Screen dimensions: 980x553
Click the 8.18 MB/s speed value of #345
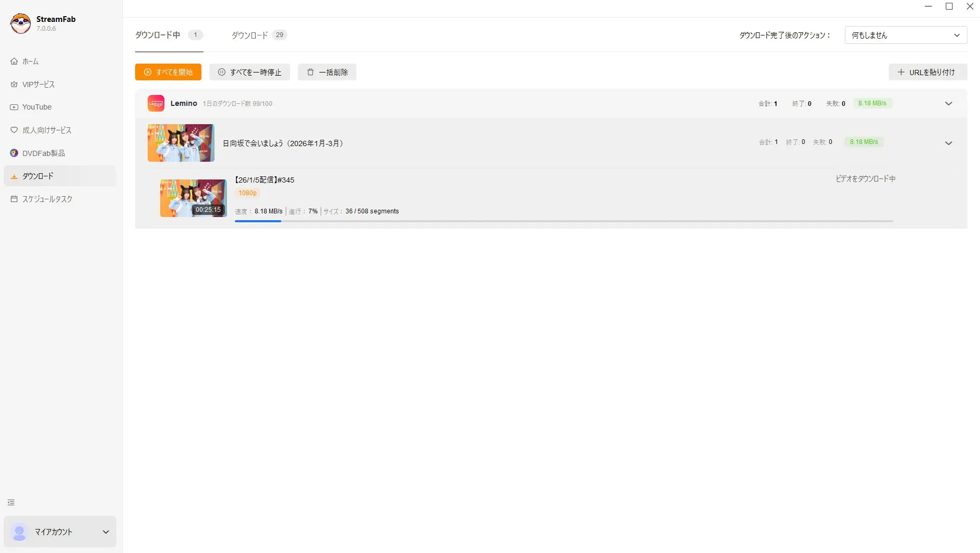[268, 211]
